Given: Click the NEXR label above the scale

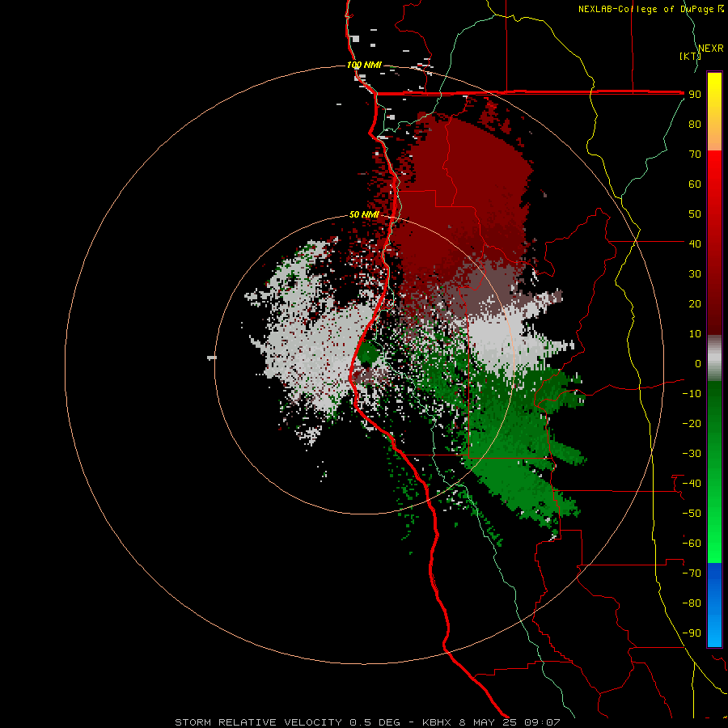Looking at the screenshot, I should tap(711, 49).
